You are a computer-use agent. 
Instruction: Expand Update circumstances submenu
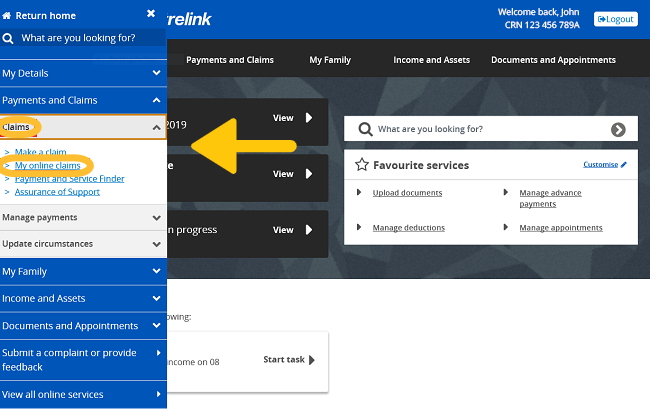(x=156, y=244)
